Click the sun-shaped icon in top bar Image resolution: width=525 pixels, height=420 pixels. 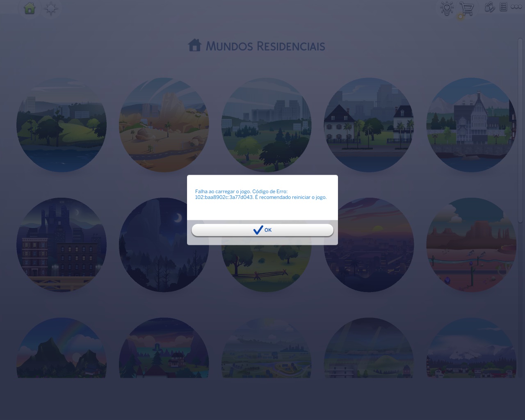(x=51, y=9)
